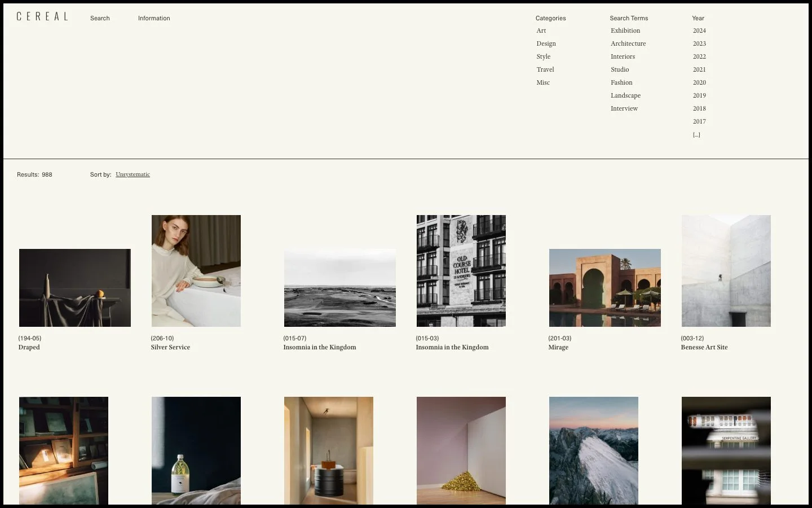Image resolution: width=812 pixels, height=508 pixels.
Task: Select the Interview search term
Action: tap(624, 108)
